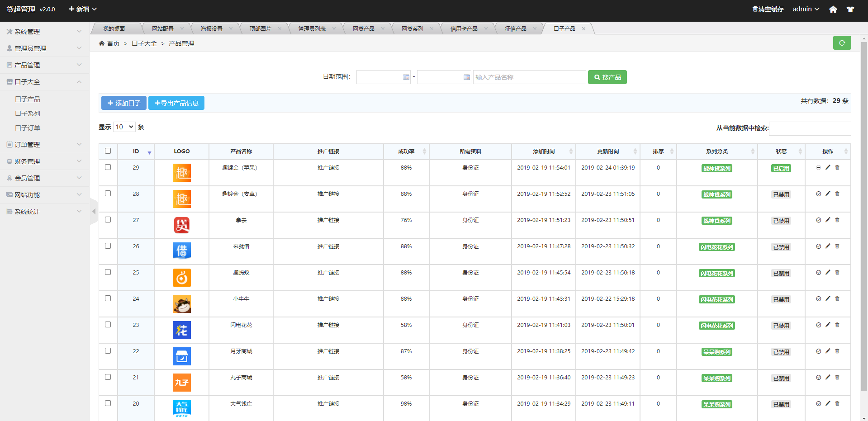Focus the 从当前数据中检索 filter field
Viewport: 868px width, 421px height.
click(x=810, y=128)
